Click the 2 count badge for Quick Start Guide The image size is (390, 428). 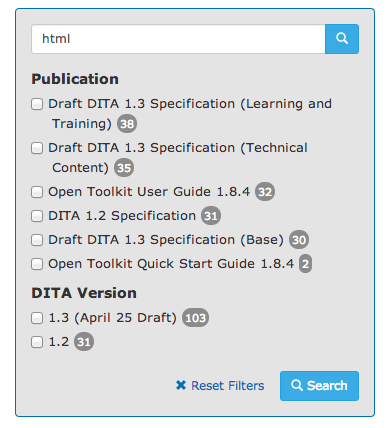305,264
